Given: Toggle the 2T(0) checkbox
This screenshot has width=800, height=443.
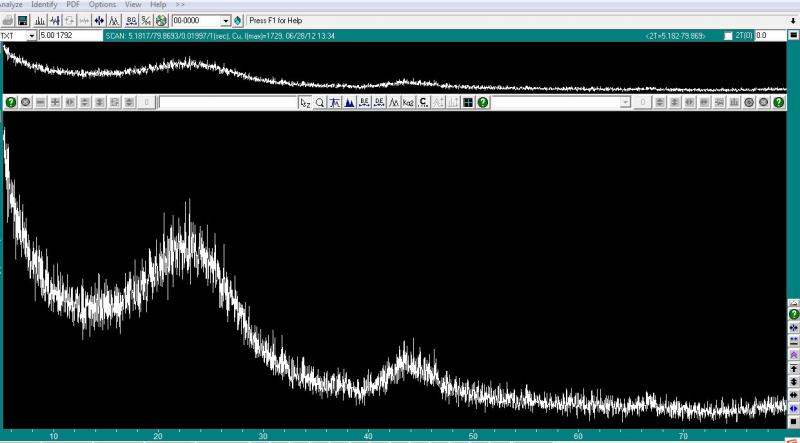Looking at the screenshot, I should coord(727,36).
